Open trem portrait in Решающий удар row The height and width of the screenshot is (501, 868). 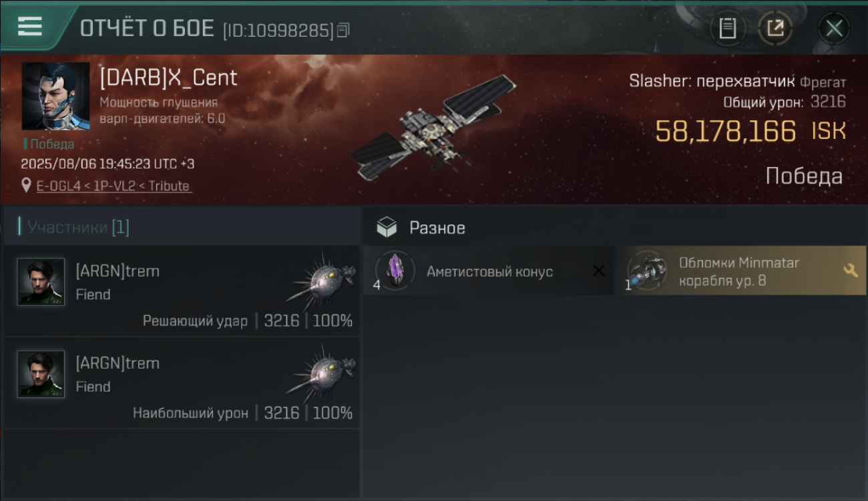[x=41, y=282]
